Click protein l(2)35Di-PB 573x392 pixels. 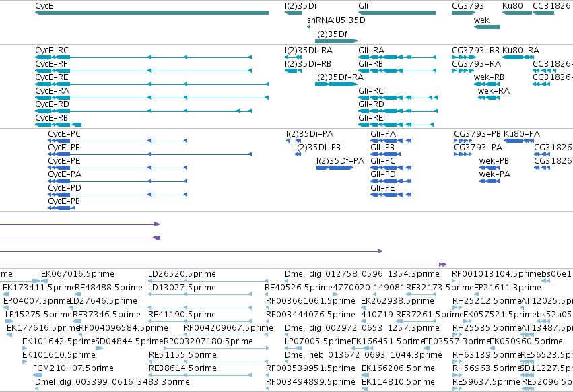298,154
